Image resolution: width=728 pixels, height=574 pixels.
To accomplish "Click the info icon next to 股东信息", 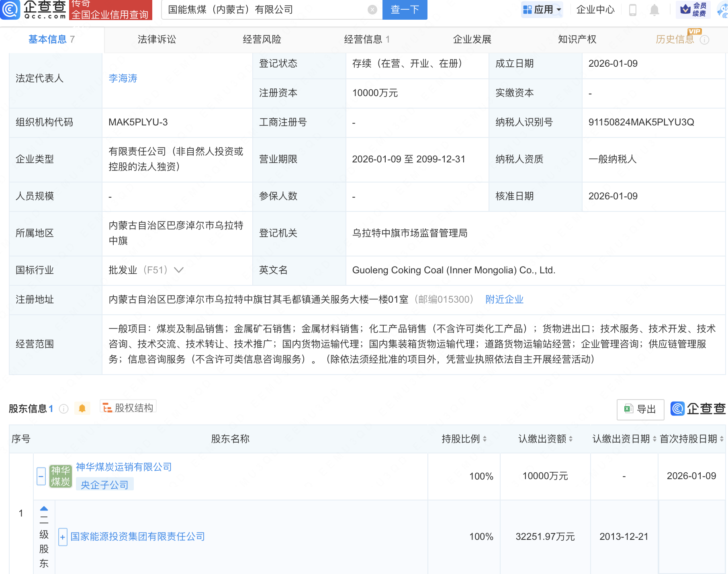I will coord(63,409).
